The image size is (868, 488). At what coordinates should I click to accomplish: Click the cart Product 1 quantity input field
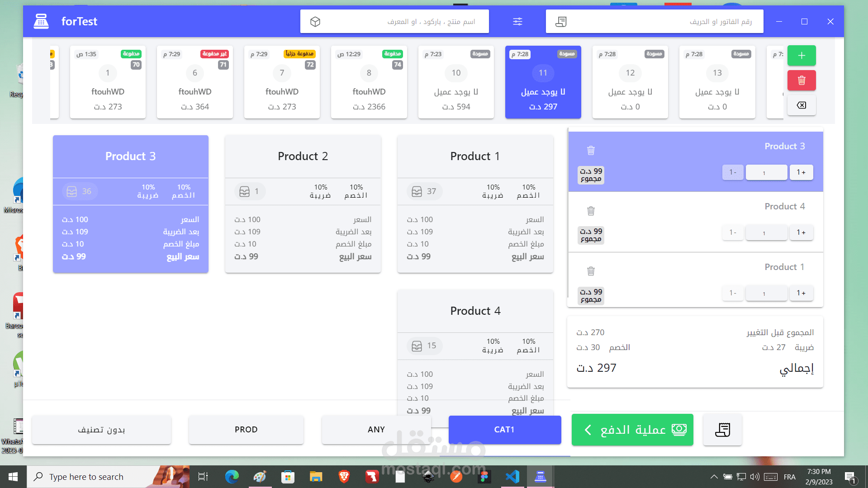(766, 294)
